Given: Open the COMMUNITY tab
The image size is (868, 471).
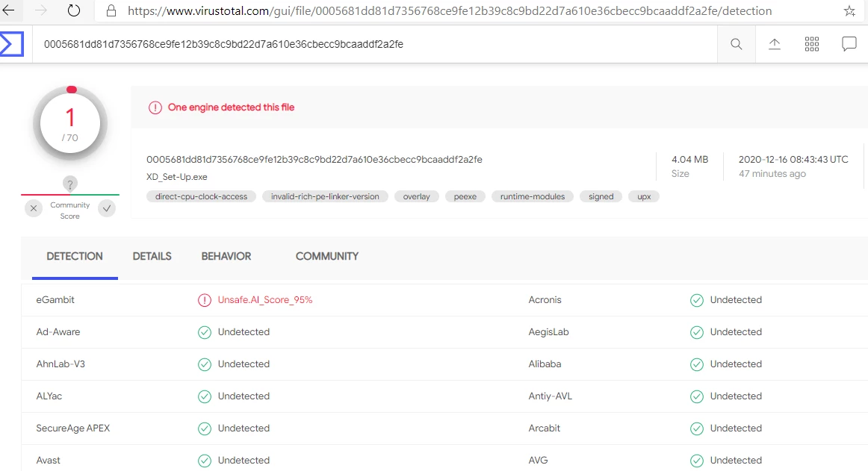Looking at the screenshot, I should [326, 257].
